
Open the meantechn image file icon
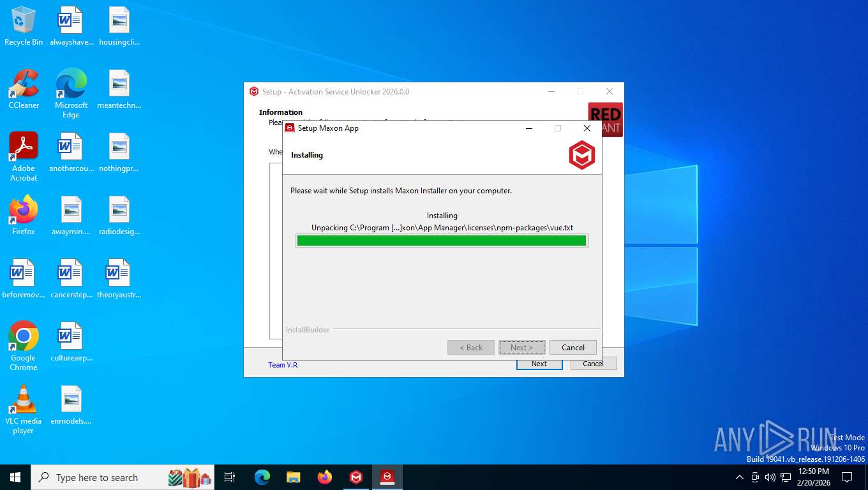[x=119, y=89]
